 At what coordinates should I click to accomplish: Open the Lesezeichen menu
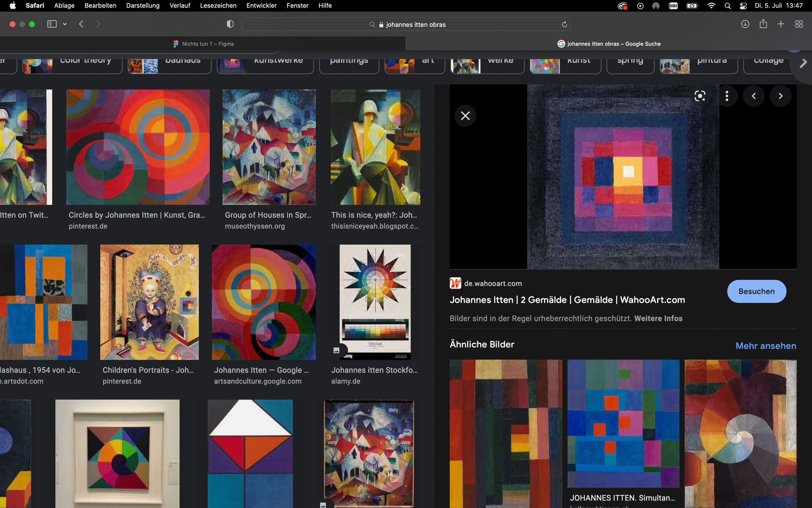coord(218,6)
